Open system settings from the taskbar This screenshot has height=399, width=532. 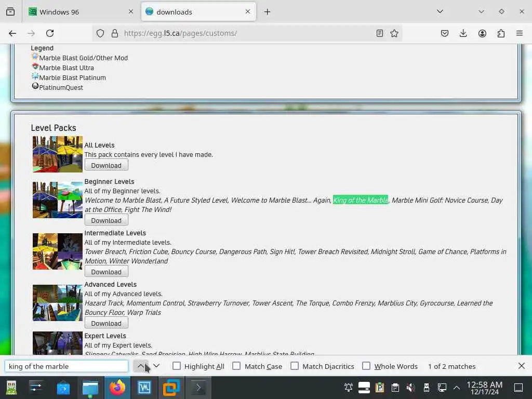pyautogui.click(x=36, y=387)
